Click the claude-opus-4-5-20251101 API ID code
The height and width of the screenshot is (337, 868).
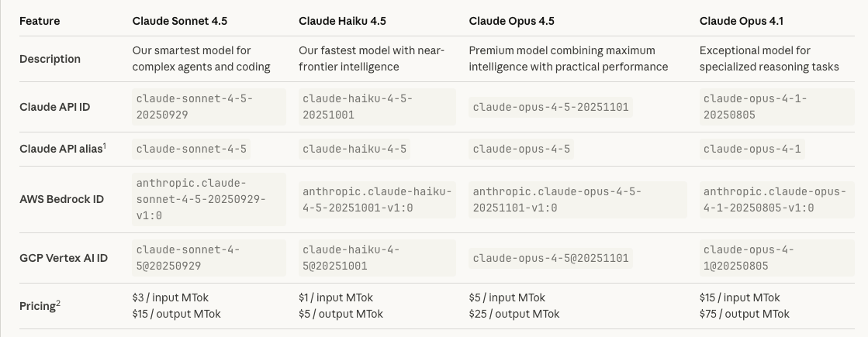click(551, 107)
